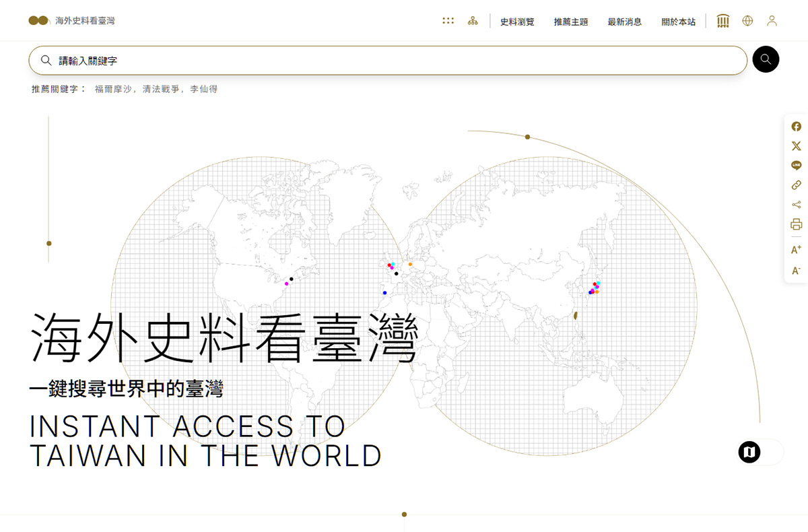The width and height of the screenshot is (808, 532).
Task: Click the black search magnifier button
Action: (765, 59)
